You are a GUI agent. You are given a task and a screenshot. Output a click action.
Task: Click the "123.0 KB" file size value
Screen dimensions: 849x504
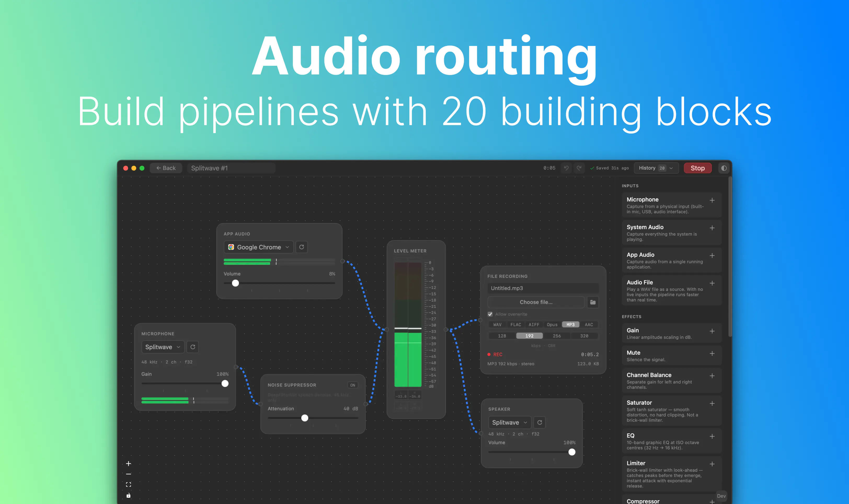point(588,364)
